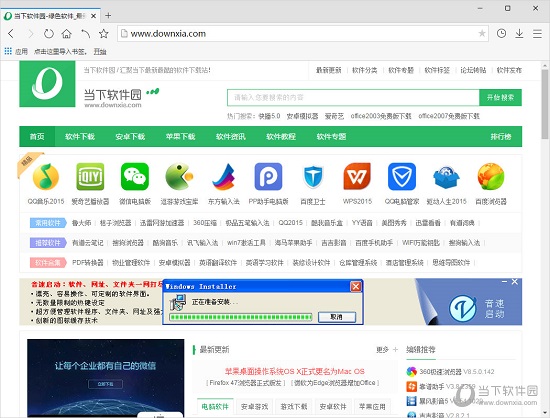Click the page vertical scrollbar thumb
This screenshot has width=550, height=418.
coord(545,104)
